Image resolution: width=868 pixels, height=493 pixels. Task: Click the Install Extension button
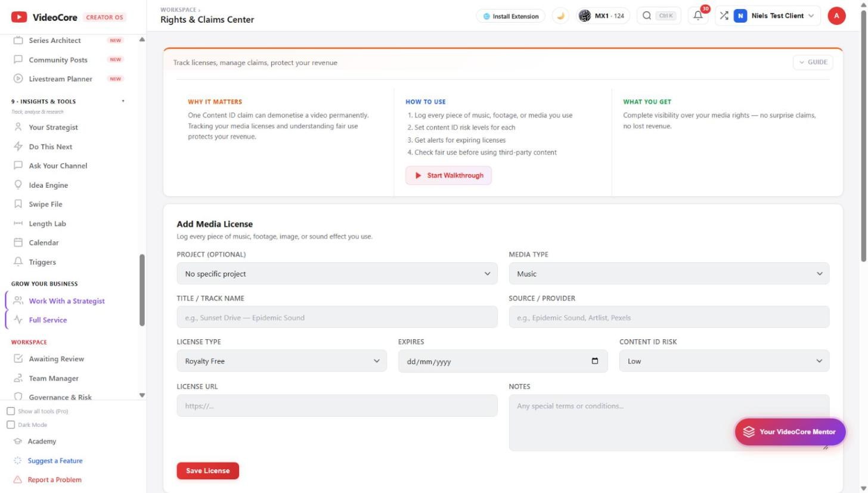click(x=511, y=16)
